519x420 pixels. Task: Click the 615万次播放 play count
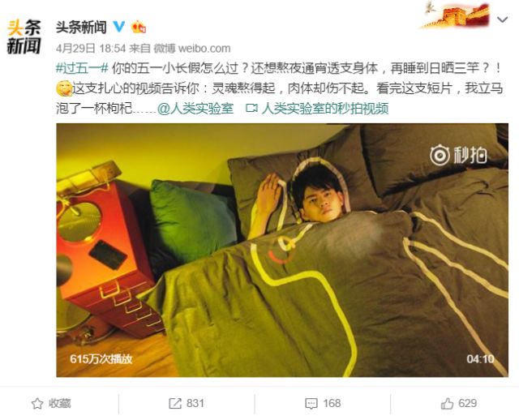click(101, 359)
